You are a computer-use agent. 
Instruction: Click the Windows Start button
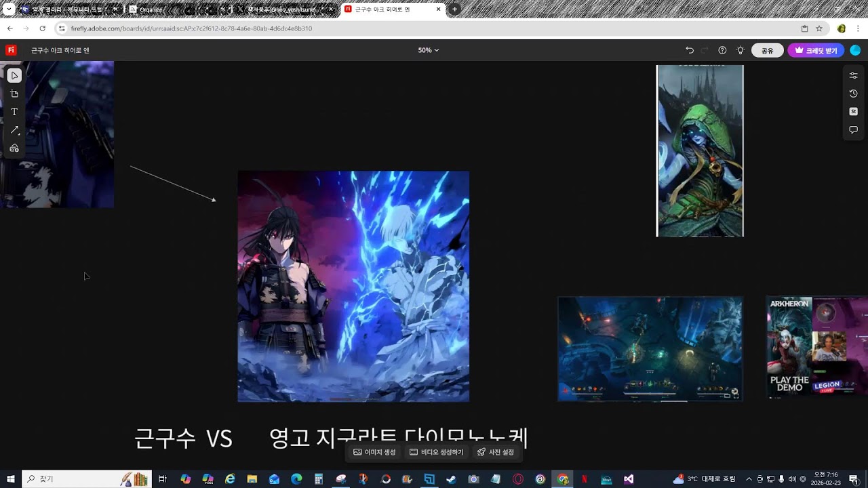(11, 479)
